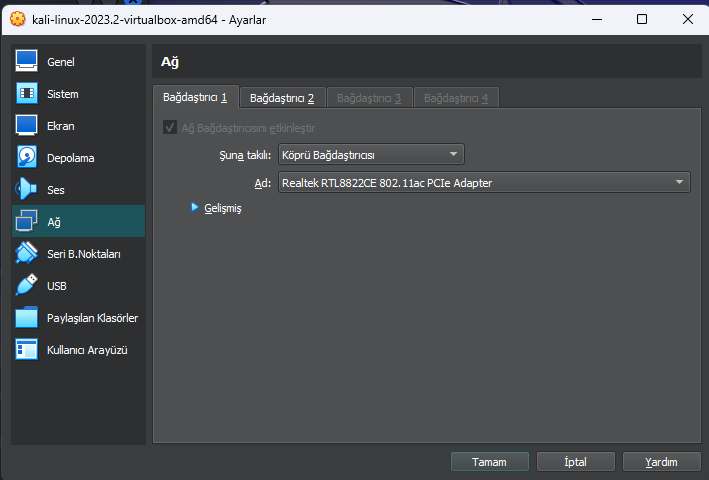Toggle Ağ Bağdaştırıcısını etkinleştir checkbox
Image resolution: width=709 pixels, height=480 pixels.
coord(170,128)
